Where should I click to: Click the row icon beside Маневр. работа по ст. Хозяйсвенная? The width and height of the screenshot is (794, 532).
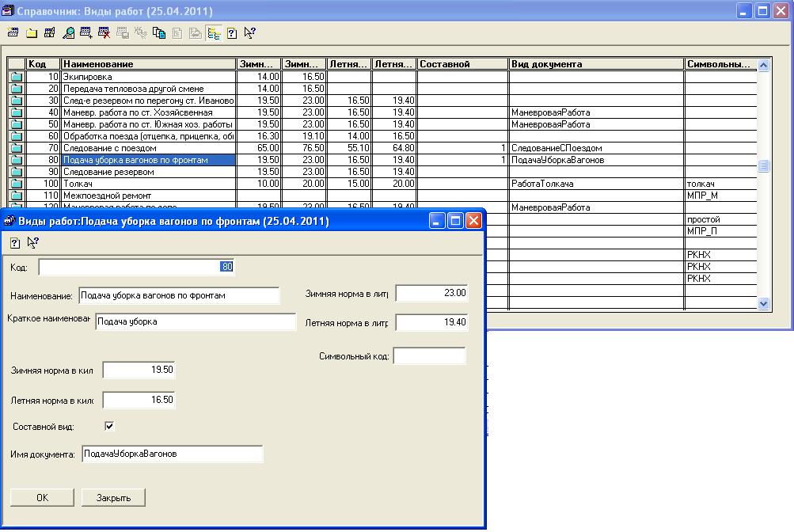point(17,112)
